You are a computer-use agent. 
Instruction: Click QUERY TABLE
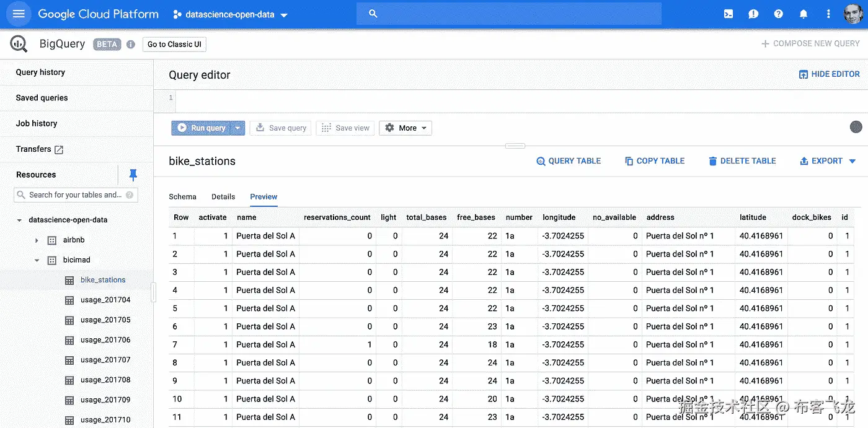(x=569, y=161)
